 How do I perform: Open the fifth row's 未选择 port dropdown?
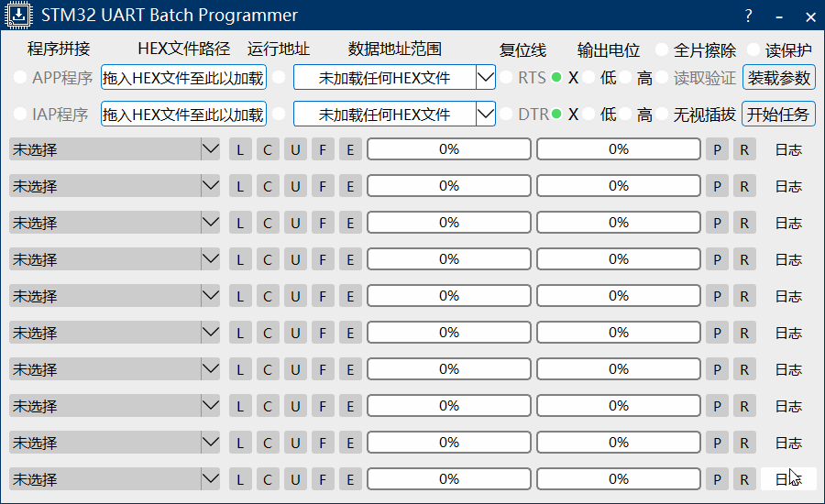pos(115,296)
